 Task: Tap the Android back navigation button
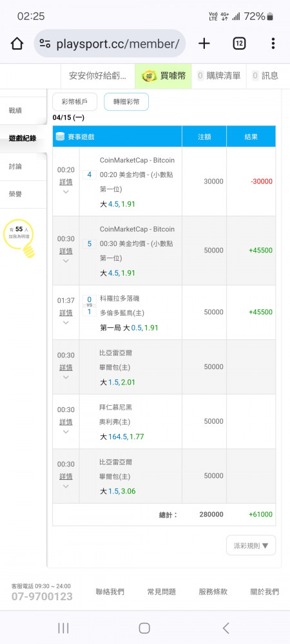(226, 627)
